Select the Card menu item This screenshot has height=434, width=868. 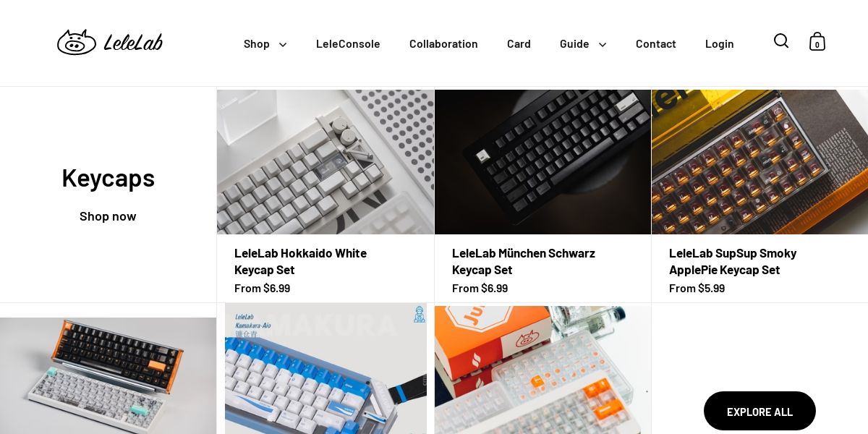(519, 43)
